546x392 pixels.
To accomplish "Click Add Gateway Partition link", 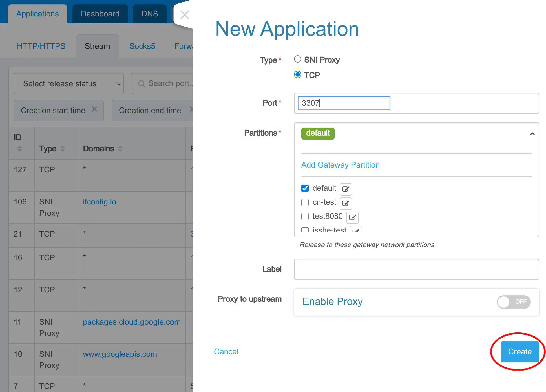I will (340, 165).
